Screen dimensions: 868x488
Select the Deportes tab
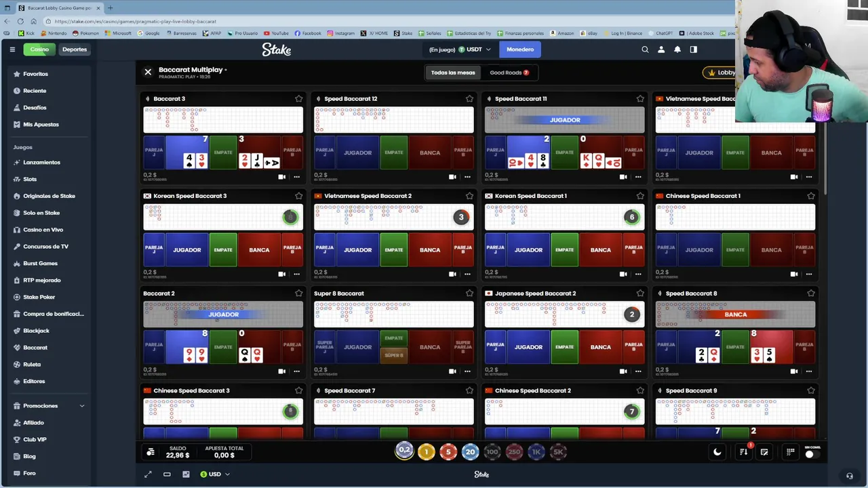(75, 49)
